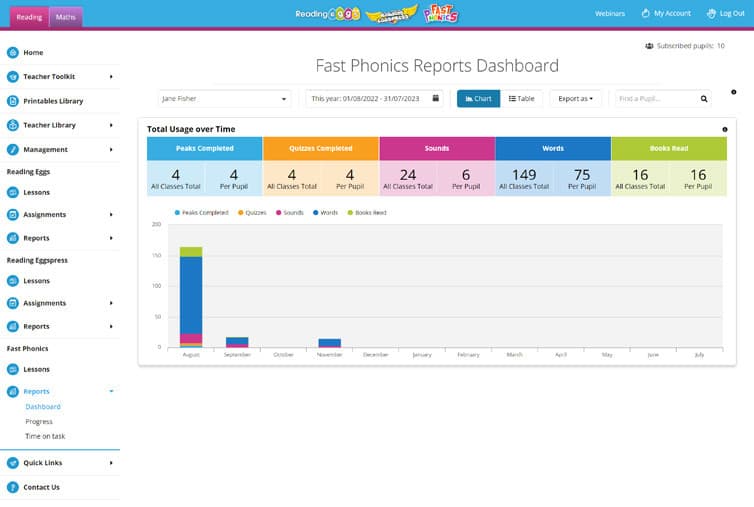Open the Progress report page
Screen dimensions: 754x507
point(39,422)
